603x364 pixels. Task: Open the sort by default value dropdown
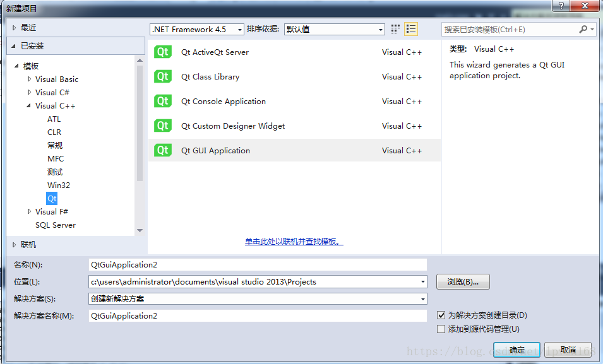click(335, 29)
